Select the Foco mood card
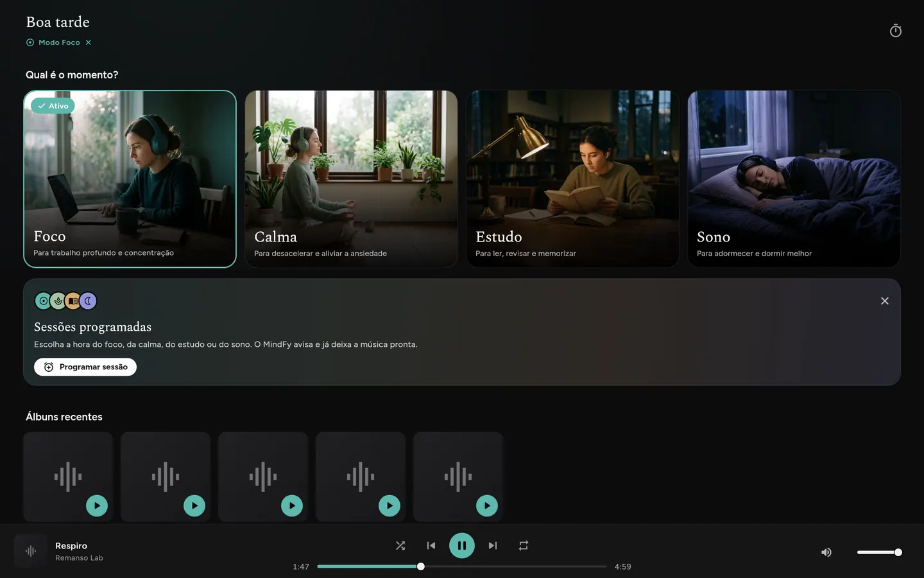924x578 pixels. pyautogui.click(x=130, y=179)
